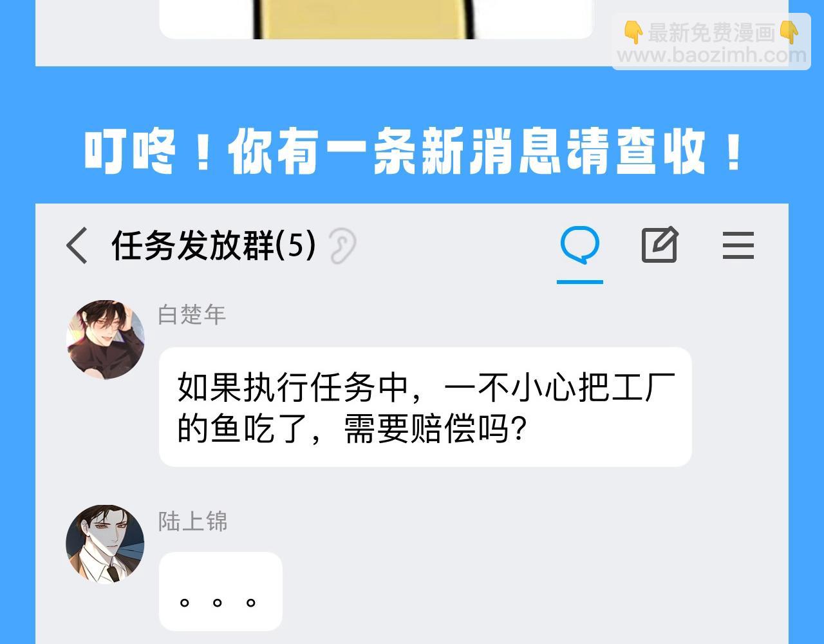Open 白楚年's profile avatar
The width and height of the screenshot is (824, 644).
pos(105,339)
